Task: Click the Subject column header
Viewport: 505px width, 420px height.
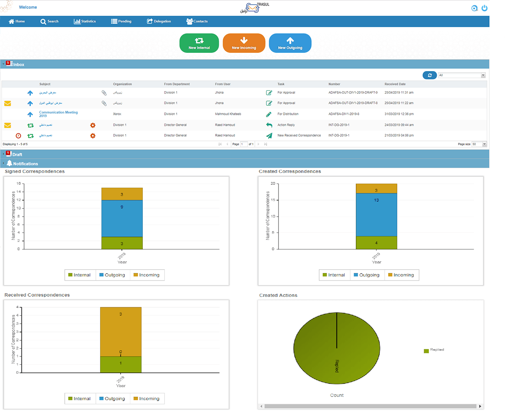Action: click(45, 84)
